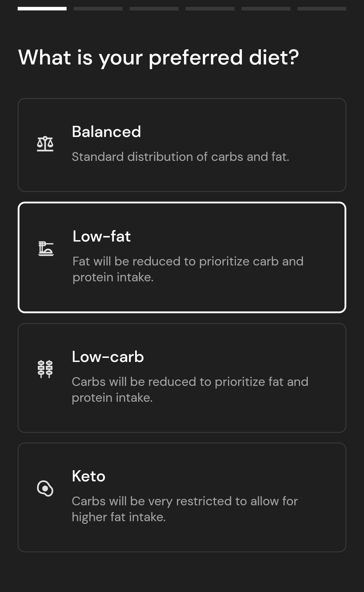Click the balance scale icon
The image size is (364, 592).
click(x=45, y=144)
